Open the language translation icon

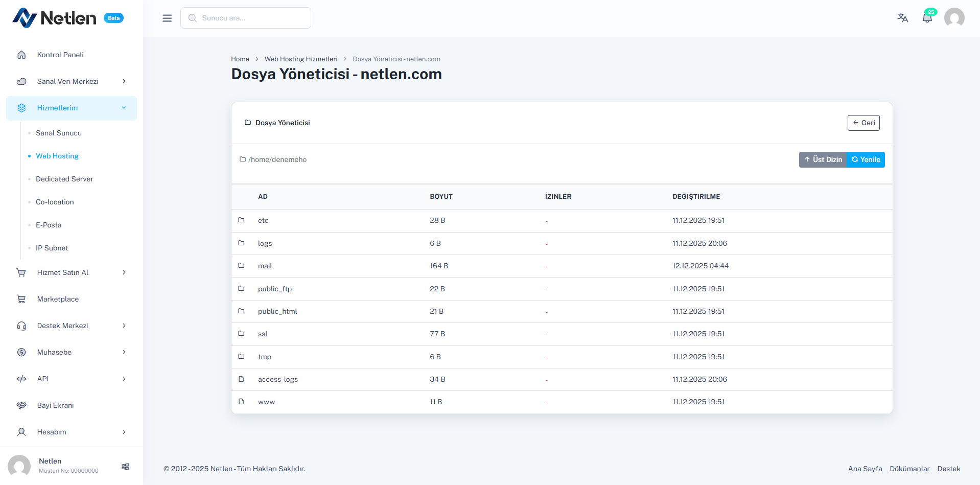(903, 18)
